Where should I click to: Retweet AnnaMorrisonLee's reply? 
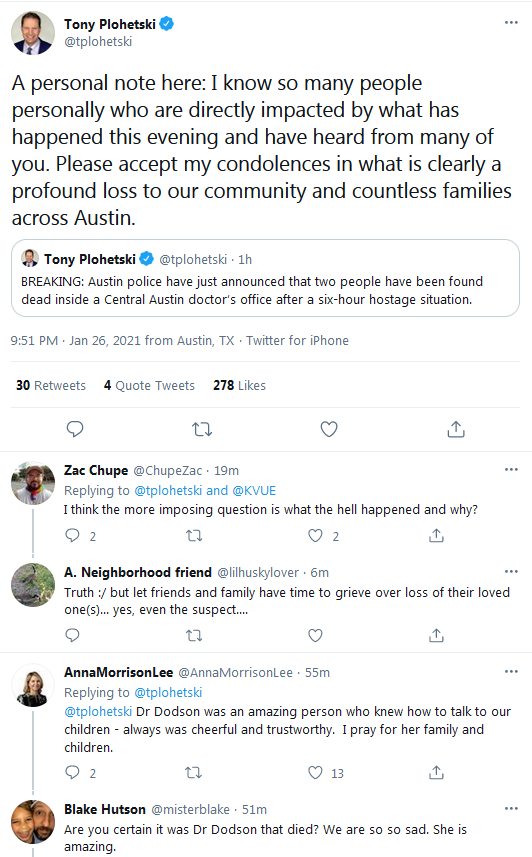click(194, 772)
